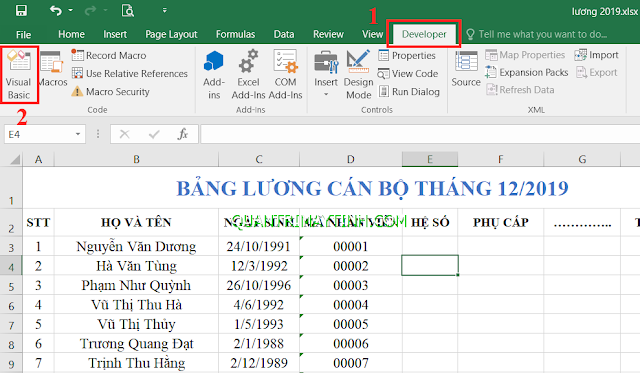Click the PHỤ CẤP header cell
Image resolution: width=640 pixels, height=373 pixels.
click(x=500, y=222)
